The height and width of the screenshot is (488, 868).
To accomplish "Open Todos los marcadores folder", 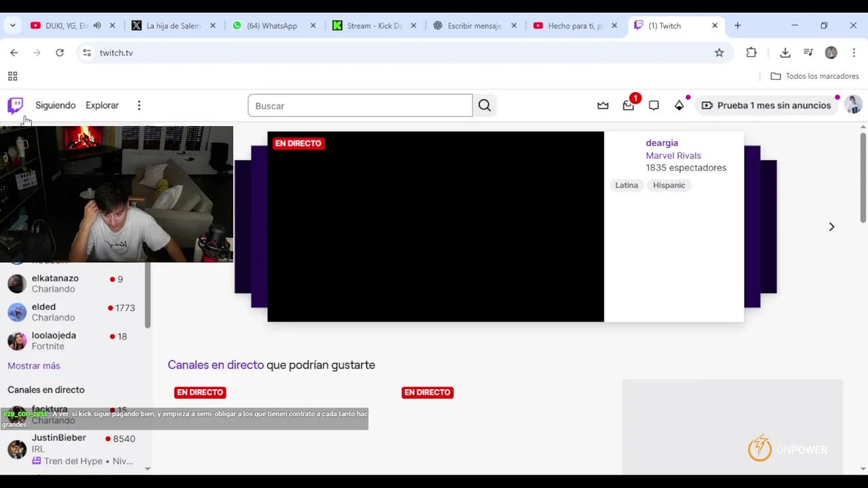I will click(x=814, y=77).
